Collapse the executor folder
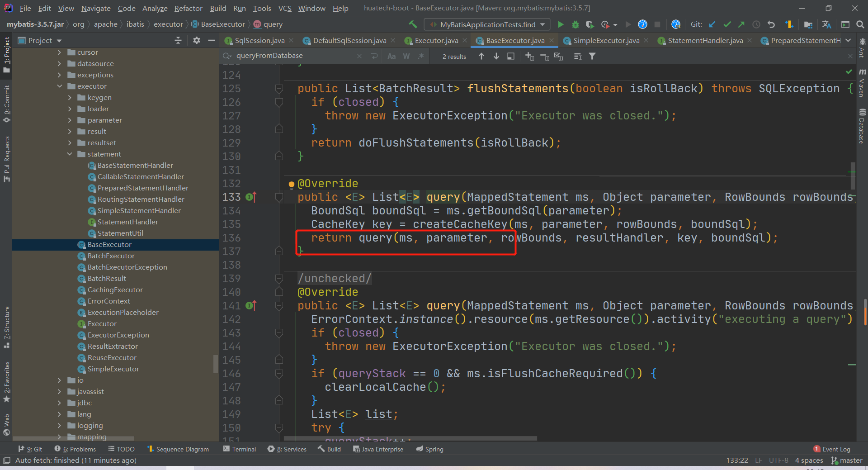This screenshot has width=868, height=470. pos(59,86)
